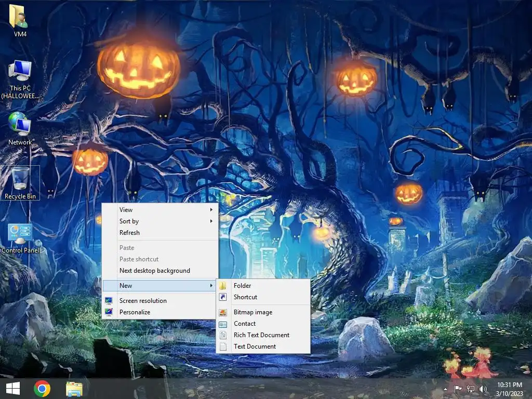This screenshot has width=532, height=399.
Task: Click the Rich Text Document icon
Action: coord(222,335)
